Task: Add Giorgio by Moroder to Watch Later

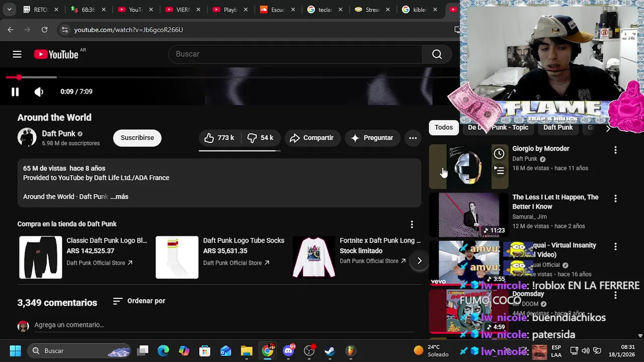Action: point(499,154)
